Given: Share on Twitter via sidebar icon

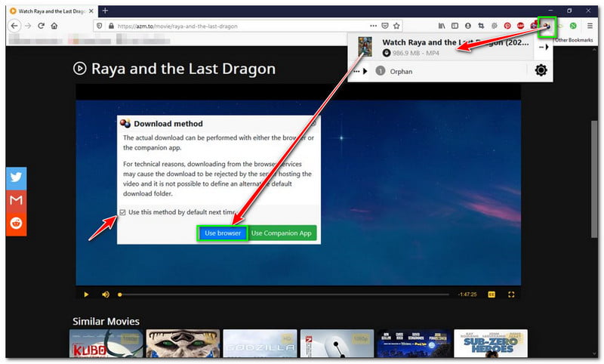Looking at the screenshot, I should pyautogui.click(x=16, y=178).
